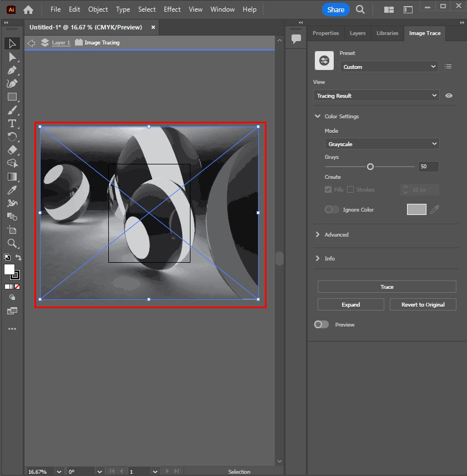This screenshot has height=476, width=467.
Task: Click the Rectangle tool
Action: 12,97
